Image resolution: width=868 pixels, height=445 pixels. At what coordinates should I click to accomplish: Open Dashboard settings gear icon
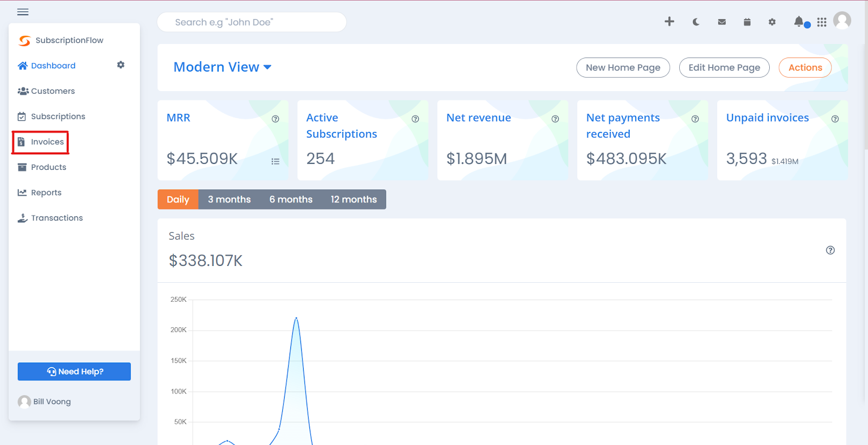pos(120,65)
